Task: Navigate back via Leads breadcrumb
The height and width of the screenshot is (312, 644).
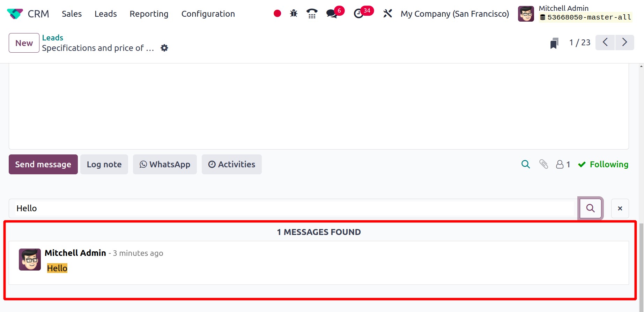Action: click(53, 38)
